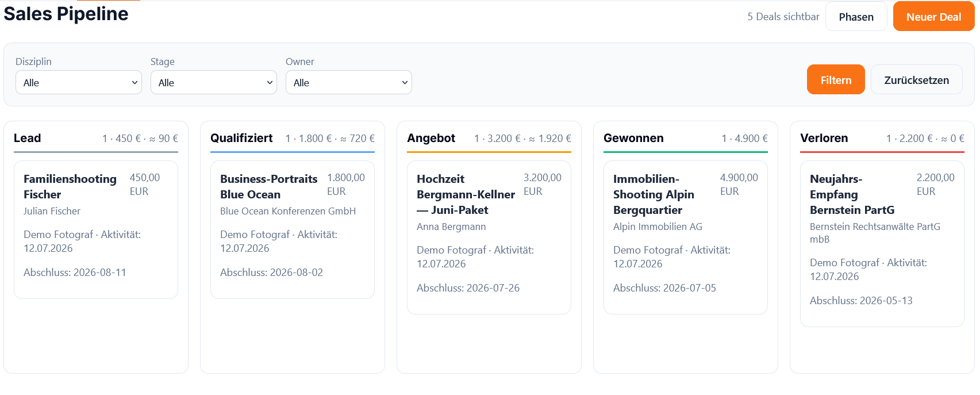Click the Verloren column heading
The width and height of the screenshot is (980, 395).
[824, 138]
